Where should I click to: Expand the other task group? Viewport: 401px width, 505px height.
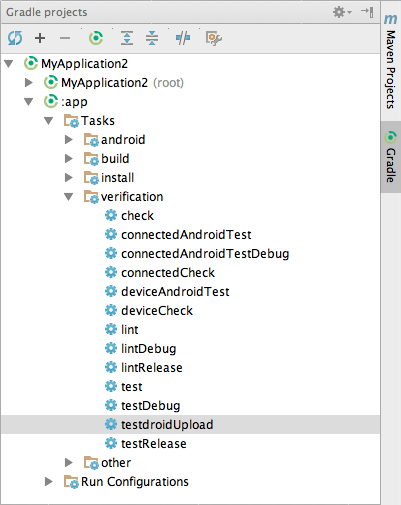(x=69, y=462)
